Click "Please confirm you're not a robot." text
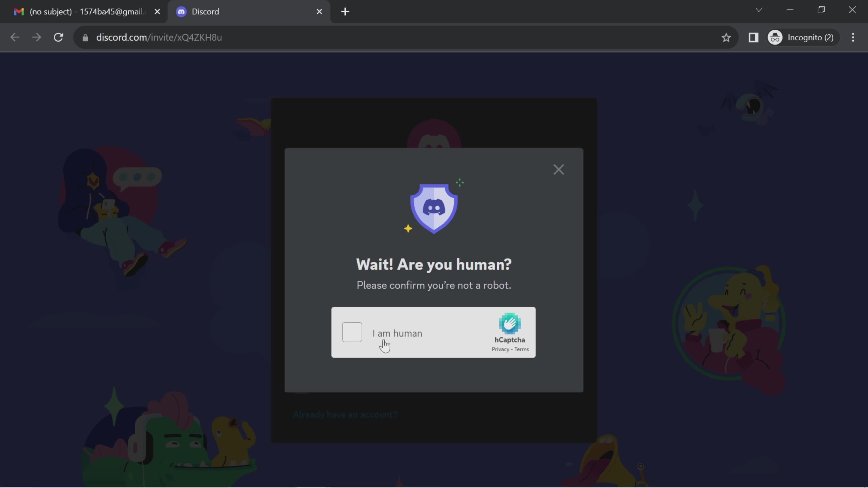This screenshot has height=488, width=868. pos(434,285)
